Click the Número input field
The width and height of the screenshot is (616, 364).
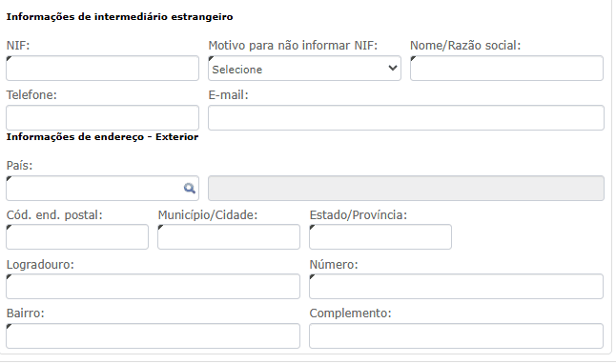click(x=456, y=286)
